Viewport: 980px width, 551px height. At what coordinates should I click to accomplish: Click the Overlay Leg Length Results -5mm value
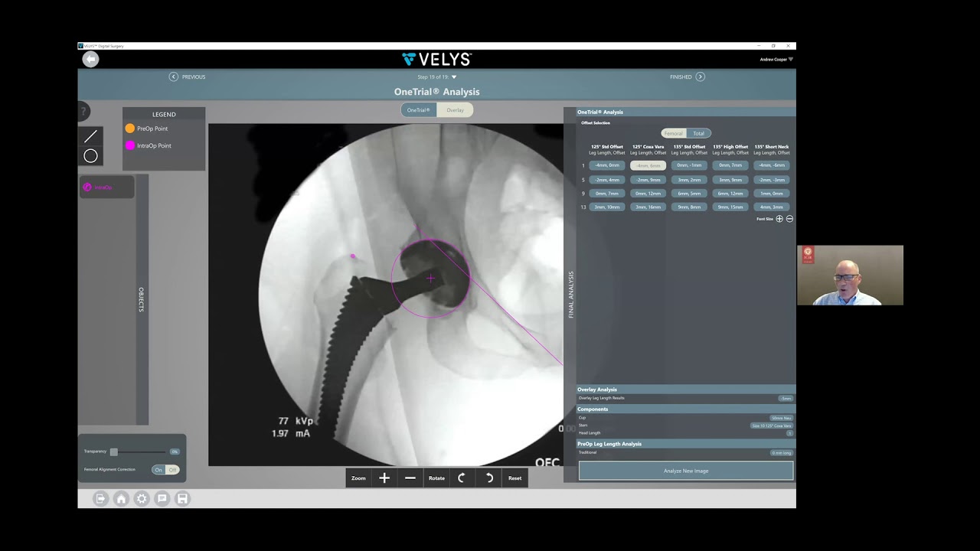click(786, 399)
